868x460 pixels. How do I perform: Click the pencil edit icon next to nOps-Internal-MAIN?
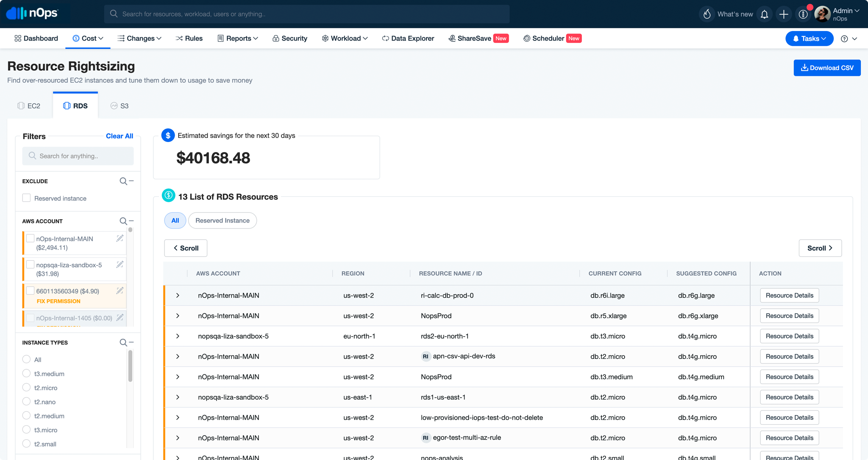click(120, 238)
